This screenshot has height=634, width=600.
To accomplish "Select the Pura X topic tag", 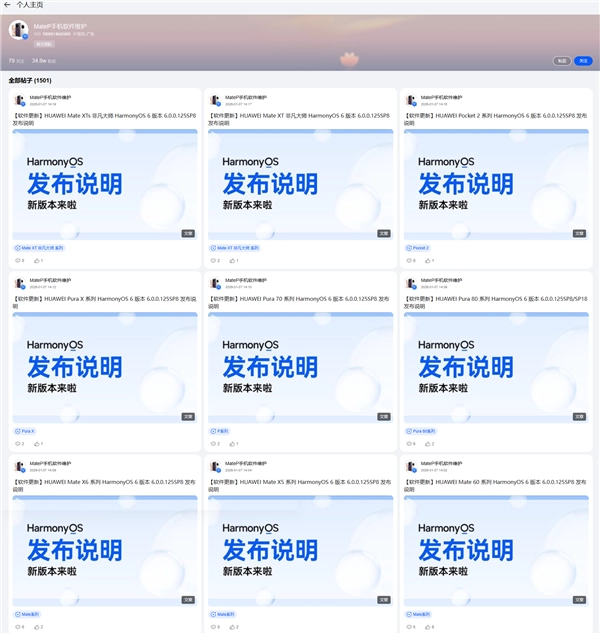I will [x=25, y=431].
